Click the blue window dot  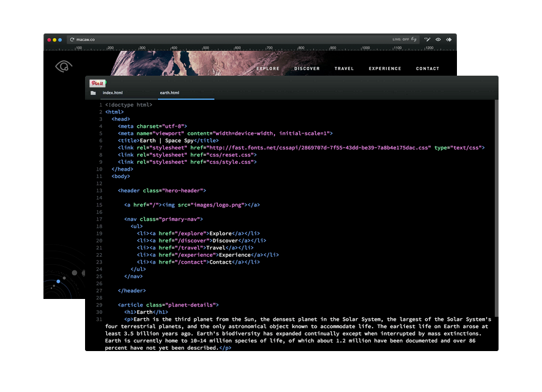pyautogui.click(x=60, y=40)
